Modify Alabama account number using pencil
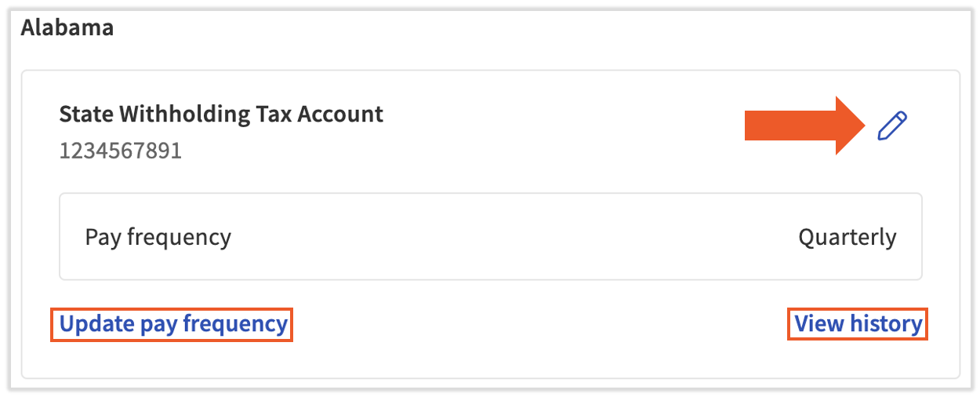 coord(892,126)
